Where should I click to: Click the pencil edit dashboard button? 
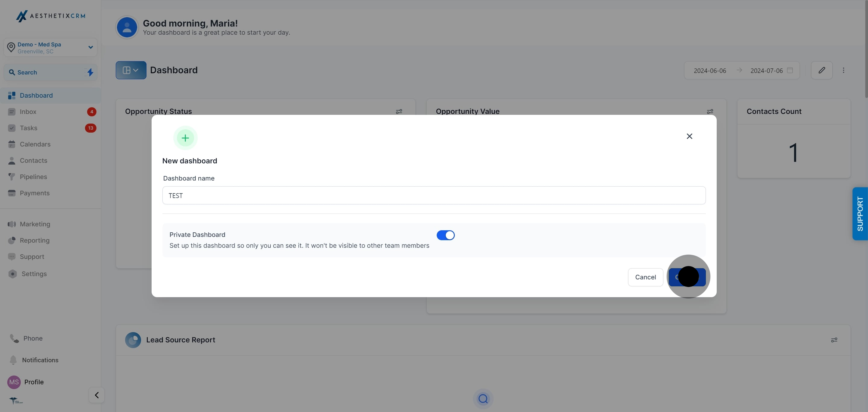point(822,70)
